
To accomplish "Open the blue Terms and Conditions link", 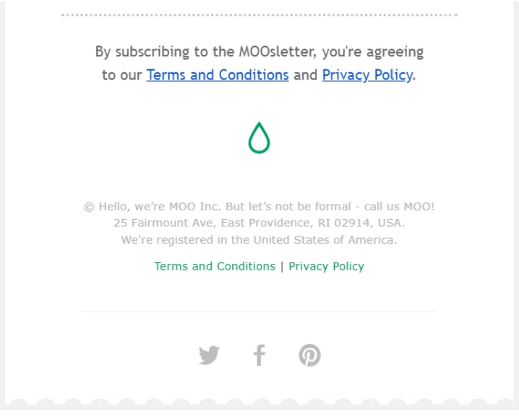I will point(218,75).
